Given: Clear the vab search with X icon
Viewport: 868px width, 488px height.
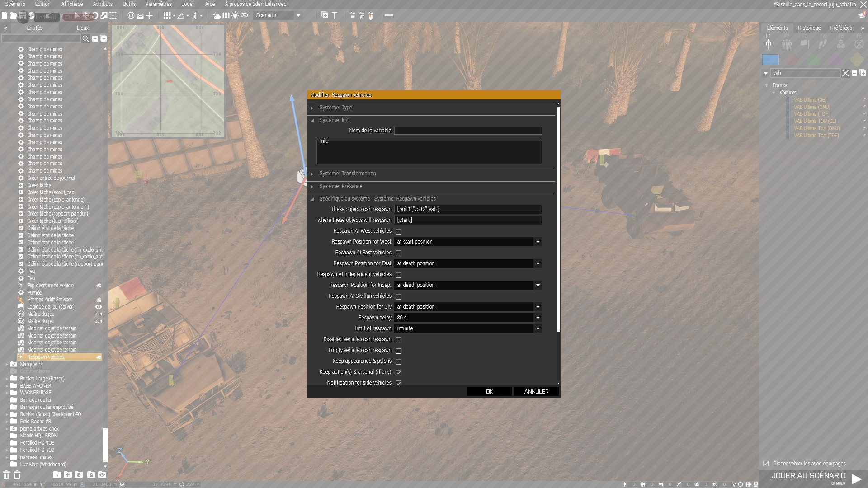Looking at the screenshot, I should tap(845, 73).
